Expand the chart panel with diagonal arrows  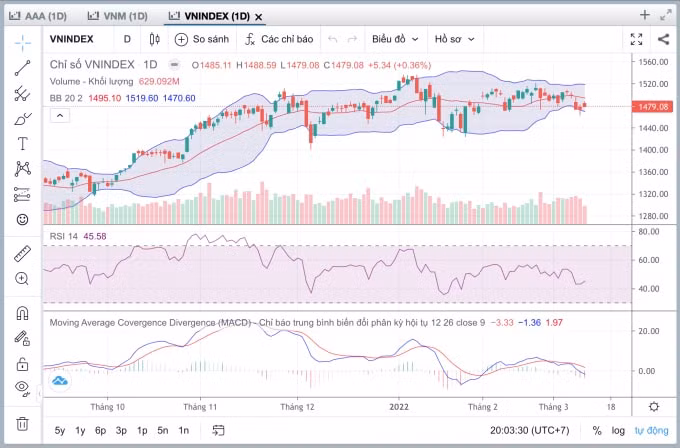click(666, 15)
